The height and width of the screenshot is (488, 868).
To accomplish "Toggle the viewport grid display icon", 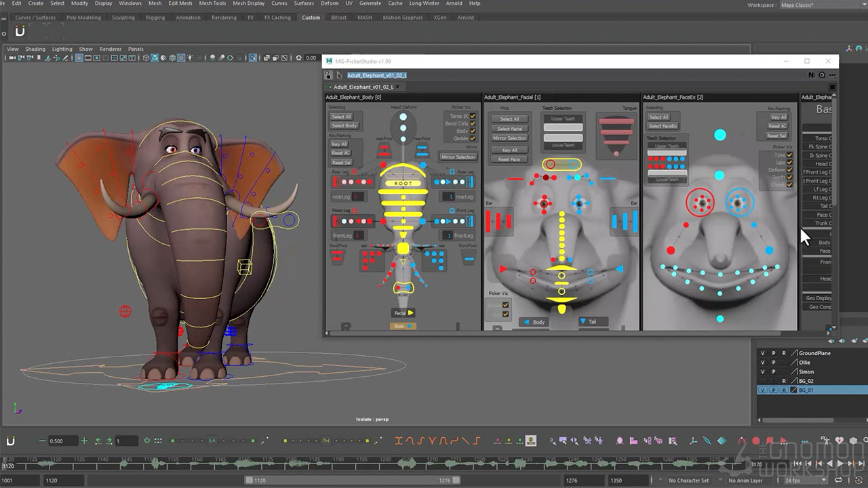I will click(x=79, y=58).
